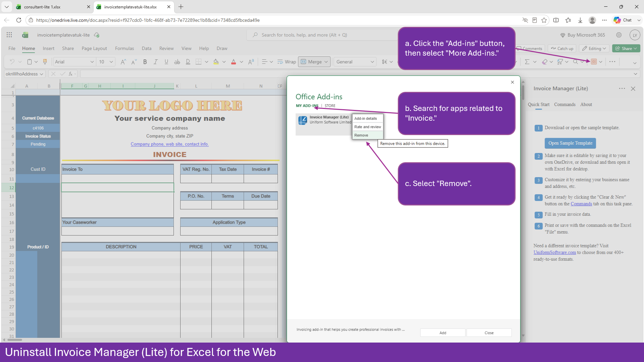Click the Shrink Font icon
This screenshot has width=644, height=362.
[134, 62]
